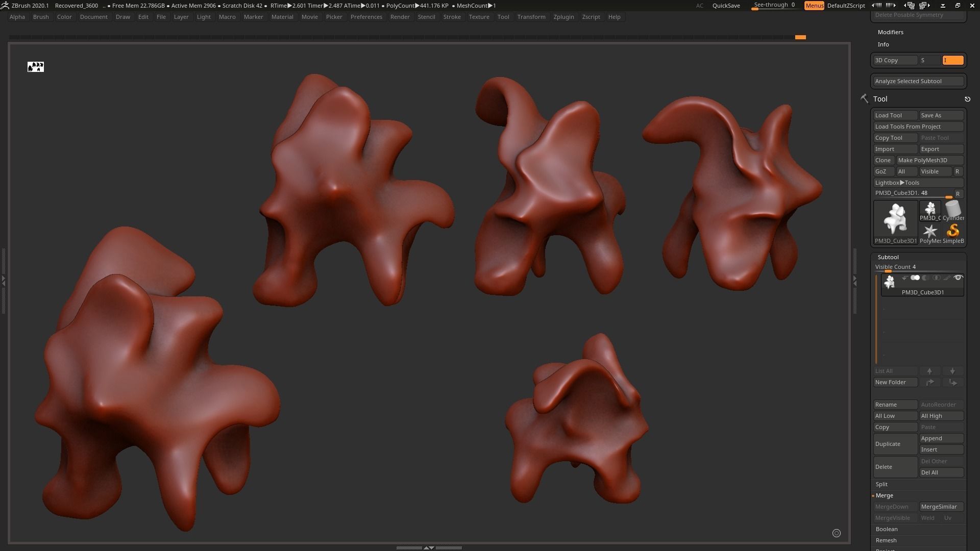This screenshot has height=551, width=980.
Task: Toggle the AC auto-collapse button in title bar
Action: pos(700,6)
